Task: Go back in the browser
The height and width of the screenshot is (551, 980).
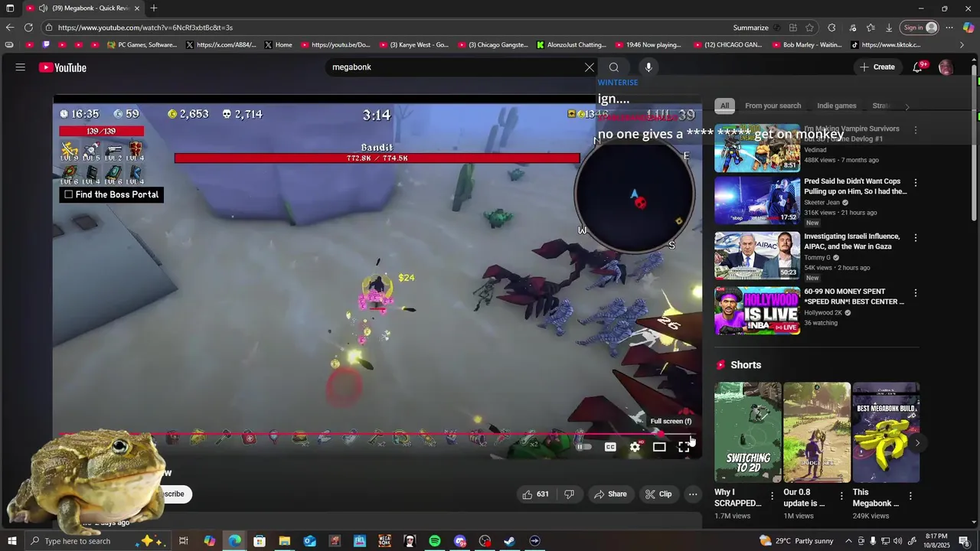Action: tap(9, 28)
